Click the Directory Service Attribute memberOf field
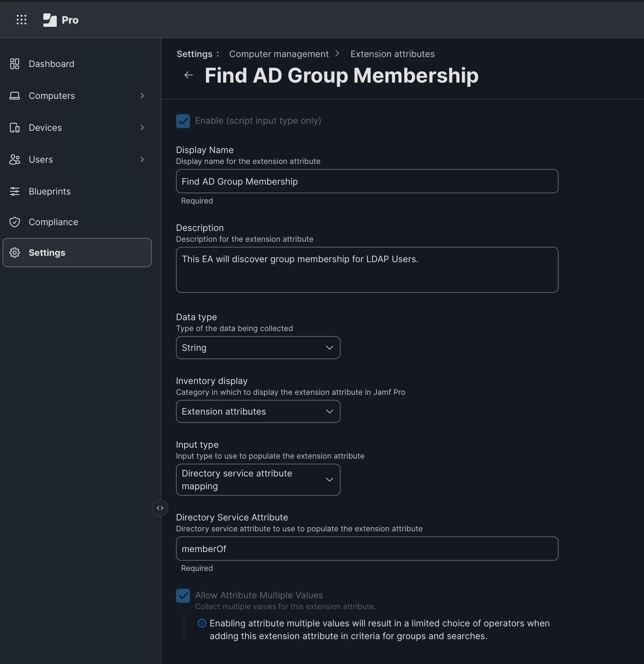Viewport: 644px width, 664px height. [367, 549]
